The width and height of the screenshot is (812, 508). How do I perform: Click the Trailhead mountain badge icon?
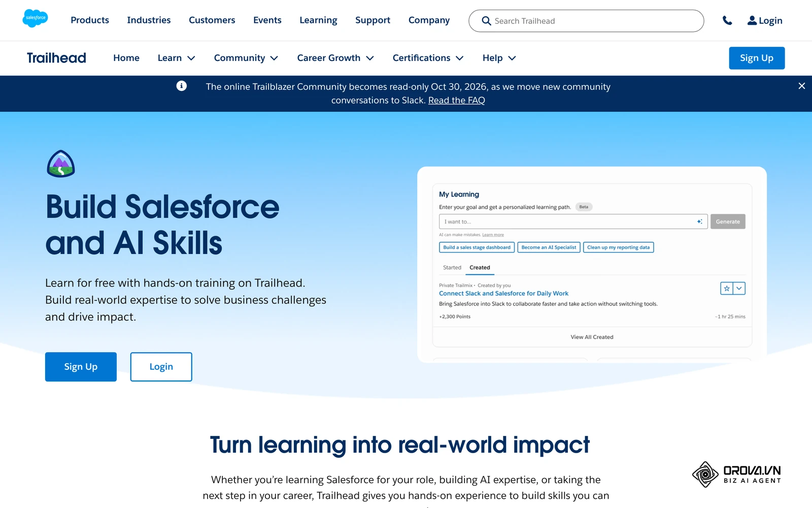(x=61, y=164)
